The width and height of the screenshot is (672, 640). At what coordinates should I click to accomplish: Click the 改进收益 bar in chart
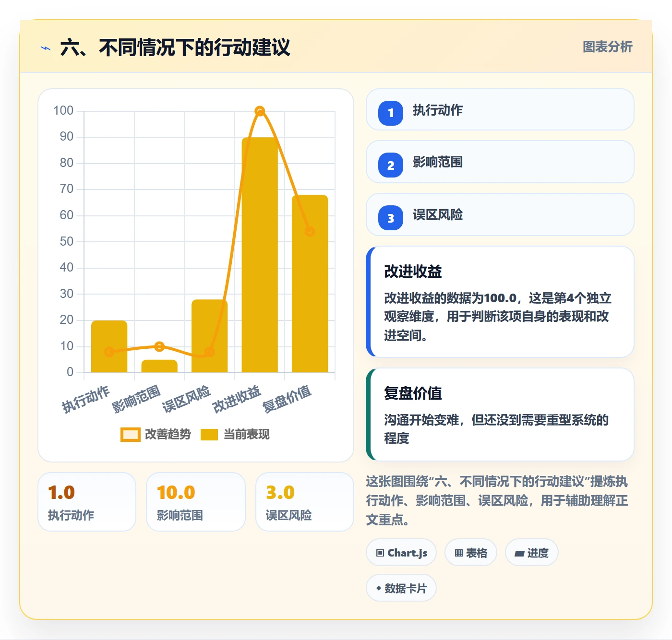(x=260, y=255)
